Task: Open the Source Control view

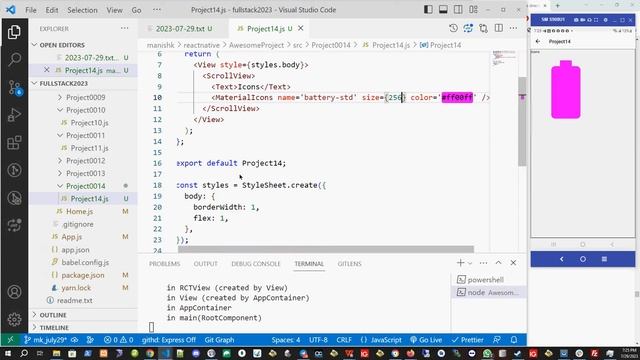Action: [14, 87]
